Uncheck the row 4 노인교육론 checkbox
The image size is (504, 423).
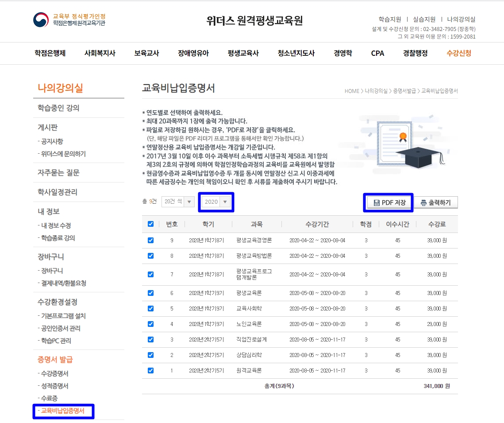pyautogui.click(x=150, y=324)
